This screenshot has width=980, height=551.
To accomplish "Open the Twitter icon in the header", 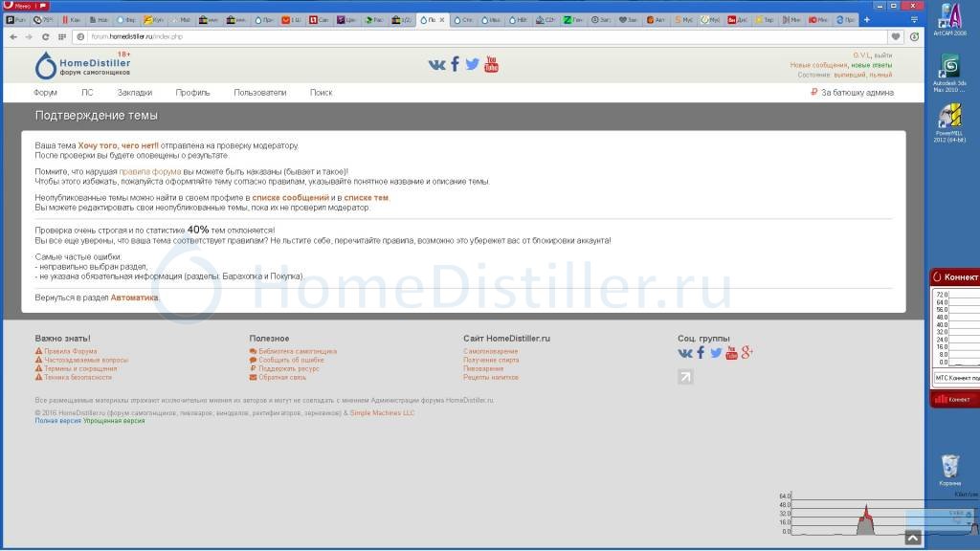I will pyautogui.click(x=473, y=64).
